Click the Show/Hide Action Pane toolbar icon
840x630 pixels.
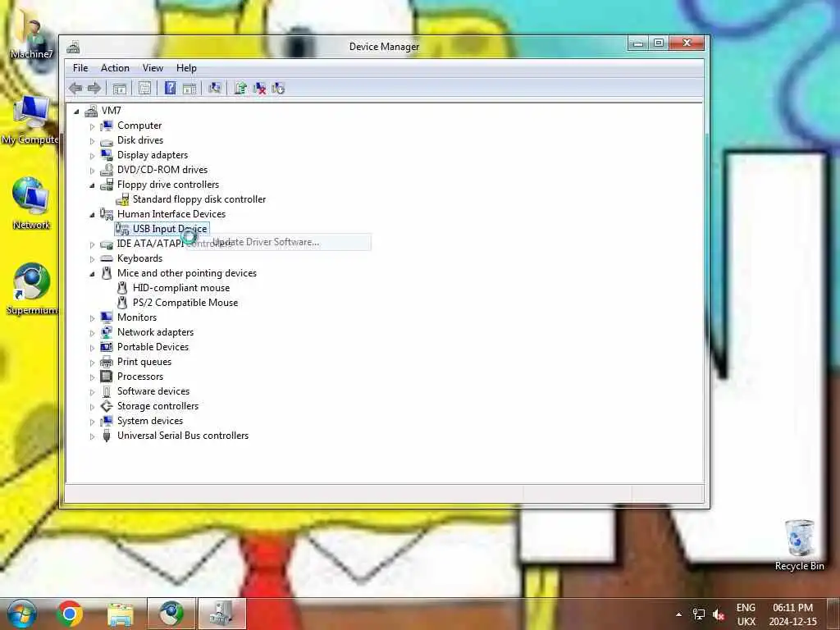point(189,89)
